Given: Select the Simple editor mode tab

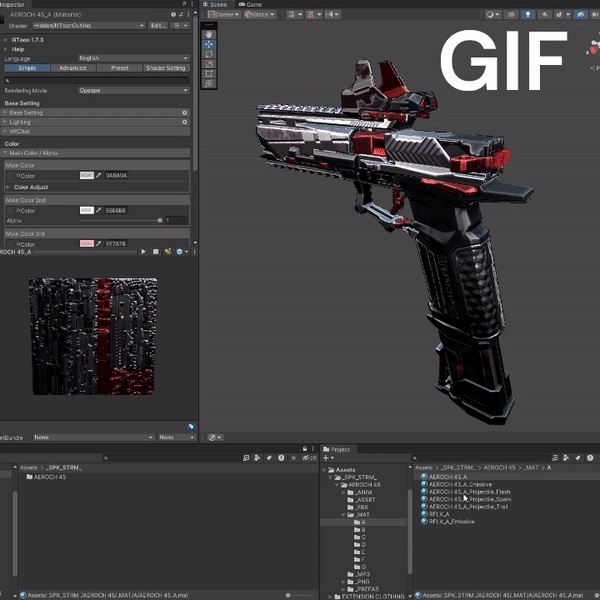Looking at the screenshot, I should [x=27, y=68].
